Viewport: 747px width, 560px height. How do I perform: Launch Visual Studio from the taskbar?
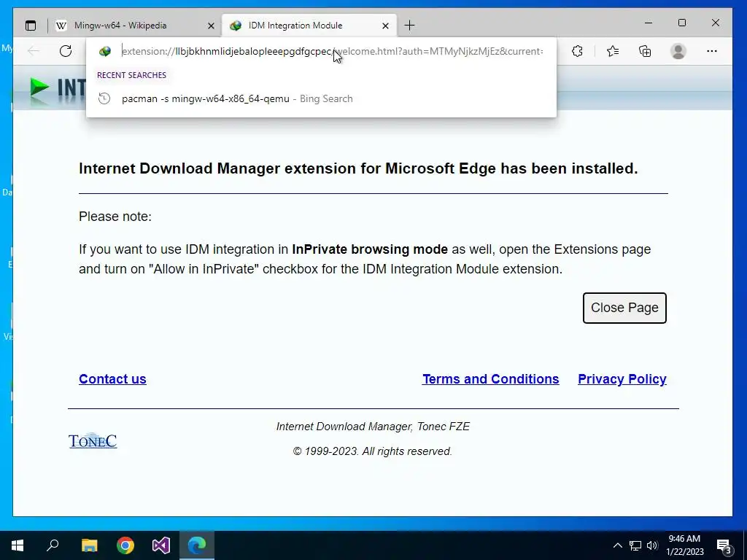(161, 545)
